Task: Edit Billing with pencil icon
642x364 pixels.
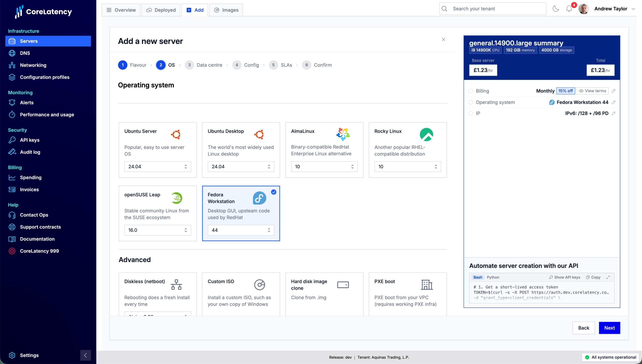Action: pyautogui.click(x=613, y=91)
